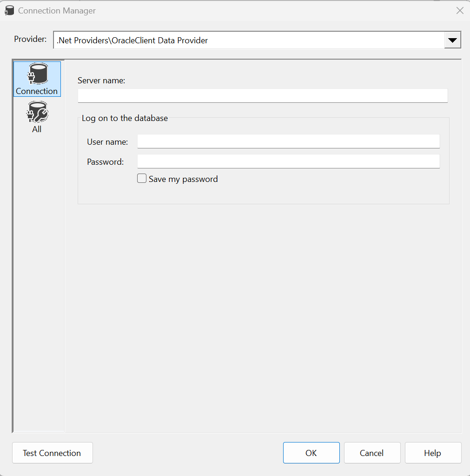Click the Connection Manager title bar icon

pyautogui.click(x=10, y=10)
